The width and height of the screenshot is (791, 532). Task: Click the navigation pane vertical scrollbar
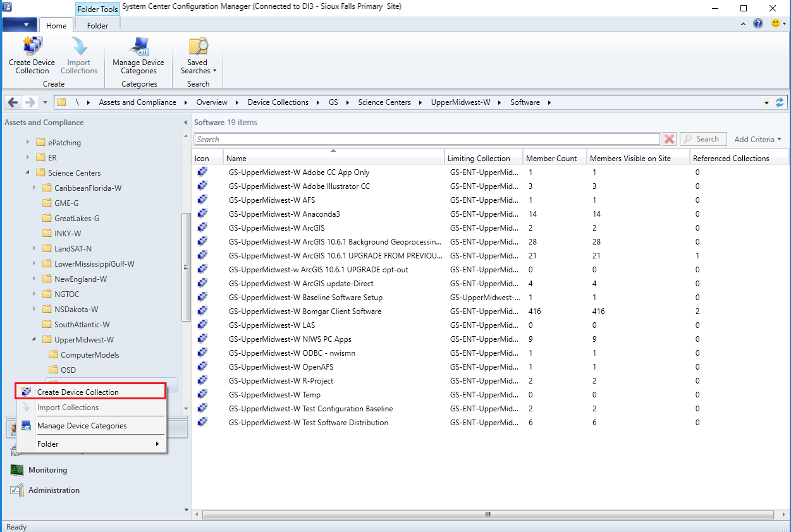pyautogui.click(x=185, y=267)
